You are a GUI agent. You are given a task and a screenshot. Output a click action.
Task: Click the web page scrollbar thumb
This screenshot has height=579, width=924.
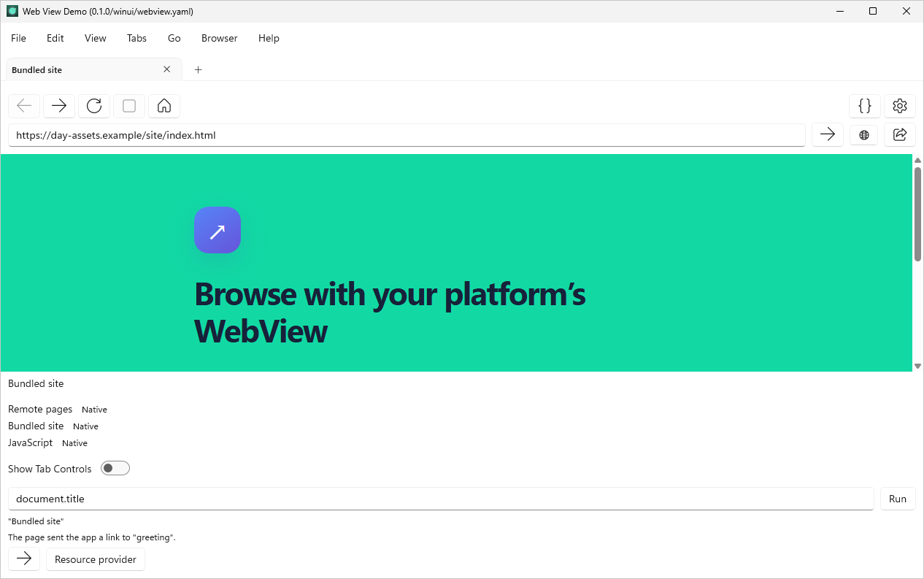coord(918,214)
